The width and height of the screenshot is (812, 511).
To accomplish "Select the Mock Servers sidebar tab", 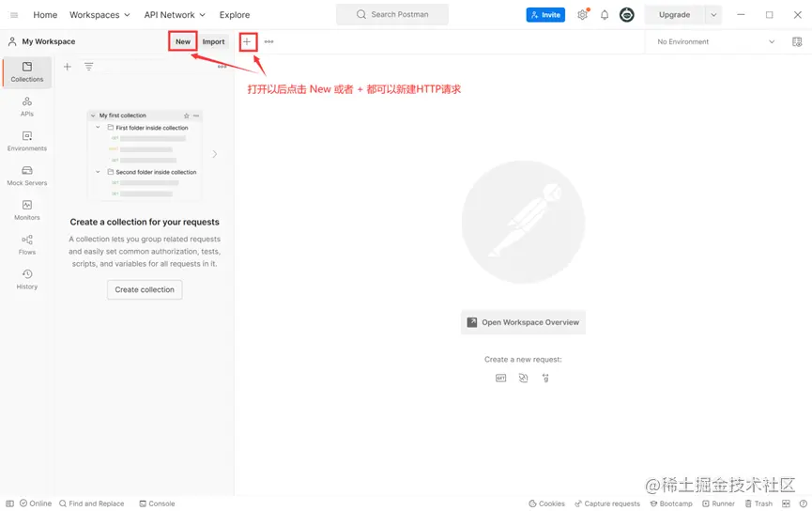I will [x=27, y=176].
